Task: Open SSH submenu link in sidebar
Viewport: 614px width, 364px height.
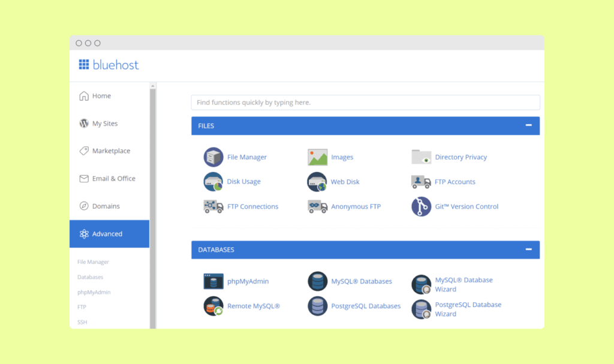Action: click(82, 323)
